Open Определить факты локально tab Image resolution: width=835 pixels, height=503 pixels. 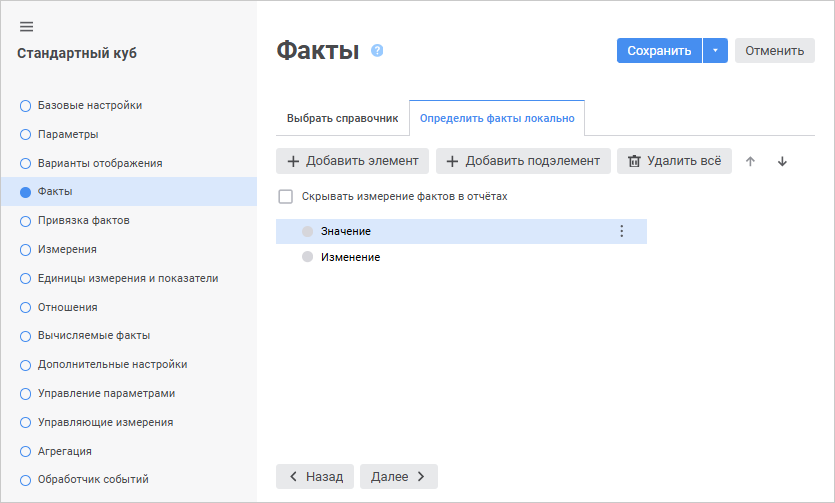[497, 118]
